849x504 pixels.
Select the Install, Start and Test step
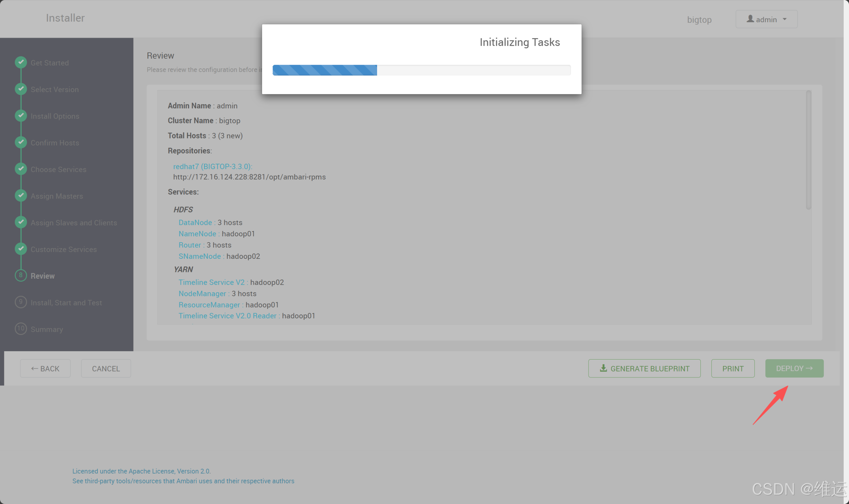point(66,302)
